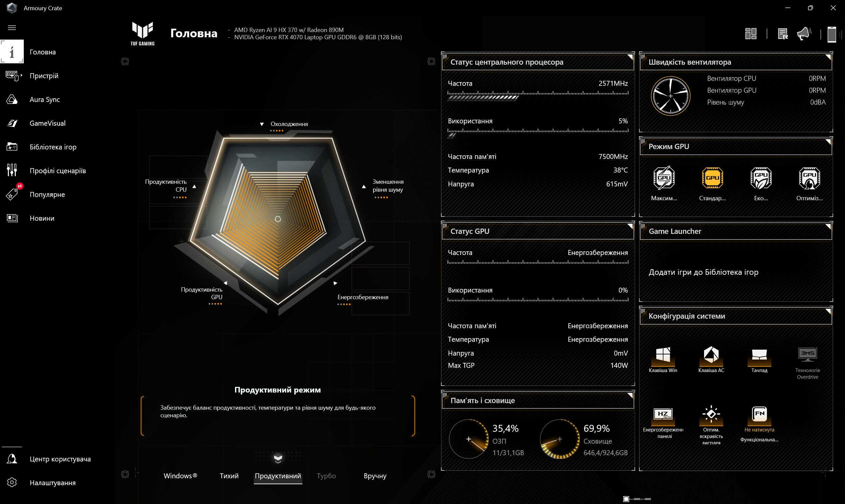Switch to Турбо performance mode
Viewport: 845px width, 504px height.
point(327,476)
